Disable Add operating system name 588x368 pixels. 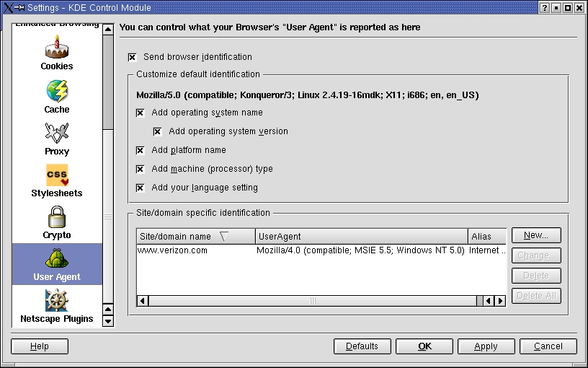(141, 113)
